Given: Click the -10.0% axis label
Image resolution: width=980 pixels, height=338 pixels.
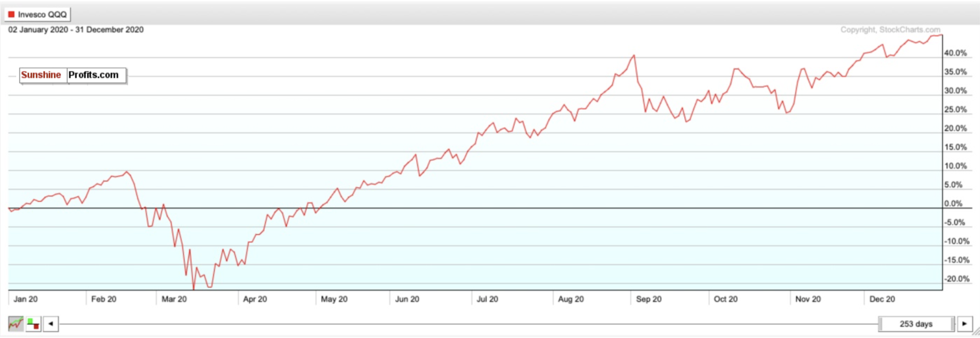Looking at the screenshot, I should pos(957,241).
